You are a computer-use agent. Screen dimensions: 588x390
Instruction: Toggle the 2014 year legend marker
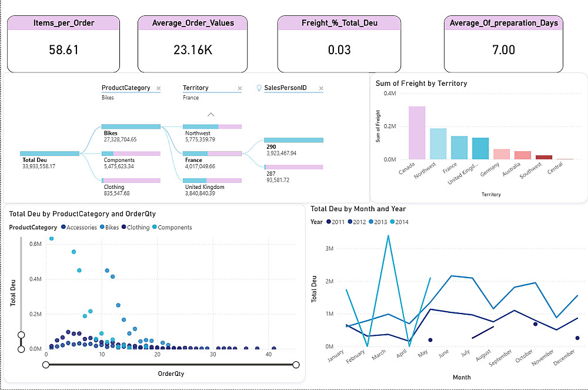[x=392, y=222]
